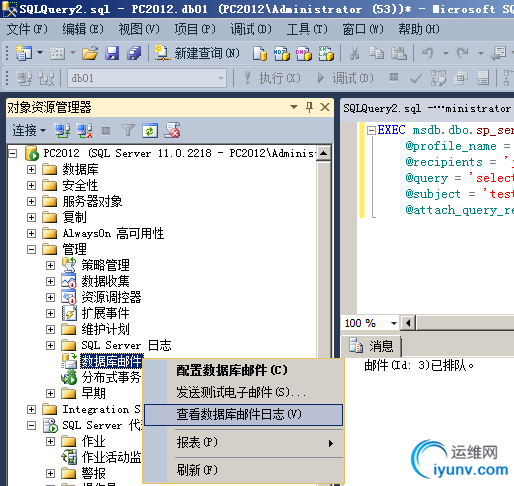Viewport: 514px width, 486px height.
Task: Click the DMX query icon
Action: [304, 53]
